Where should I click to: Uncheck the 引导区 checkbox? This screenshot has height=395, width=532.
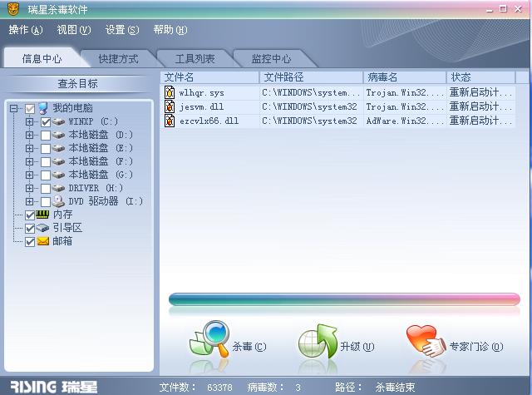[30, 229]
